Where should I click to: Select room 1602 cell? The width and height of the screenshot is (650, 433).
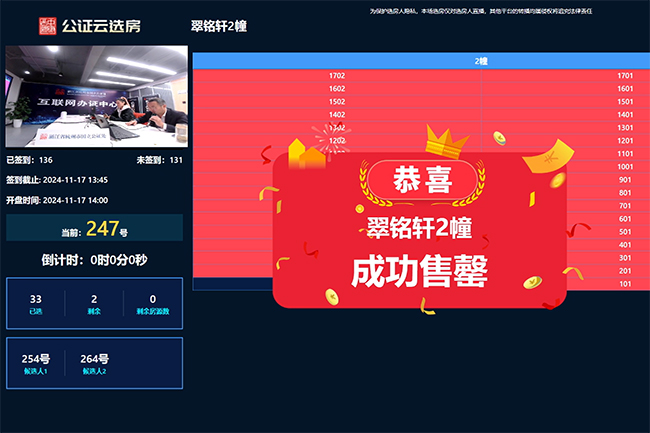tap(337, 89)
